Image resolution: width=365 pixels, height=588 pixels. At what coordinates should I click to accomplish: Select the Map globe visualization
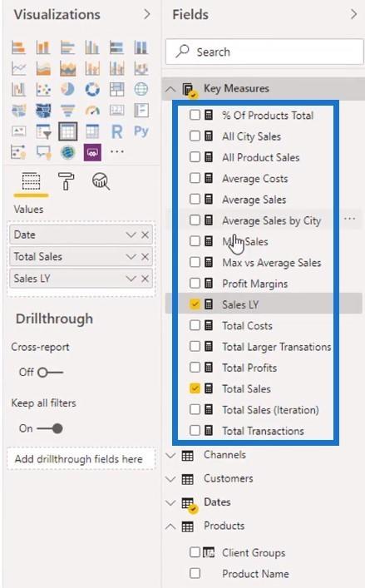coord(141,89)
